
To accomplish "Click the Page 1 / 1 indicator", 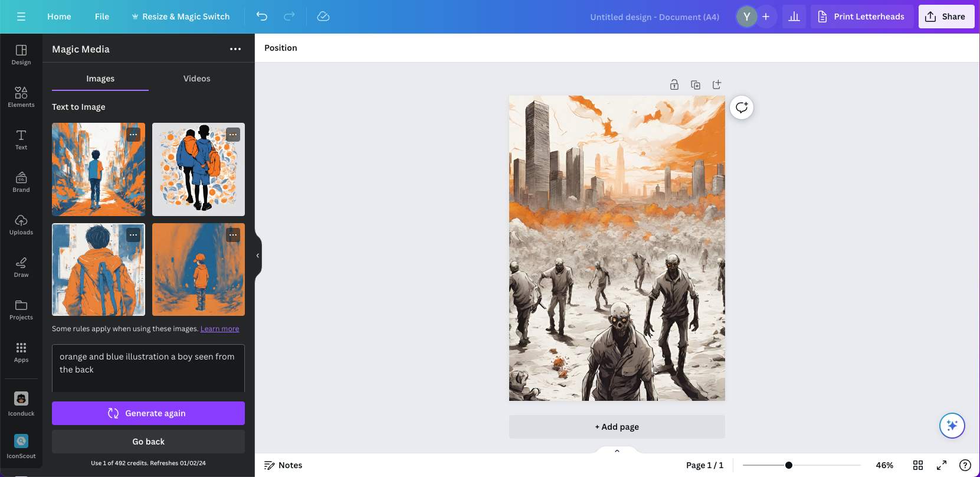I will point(704,465).
